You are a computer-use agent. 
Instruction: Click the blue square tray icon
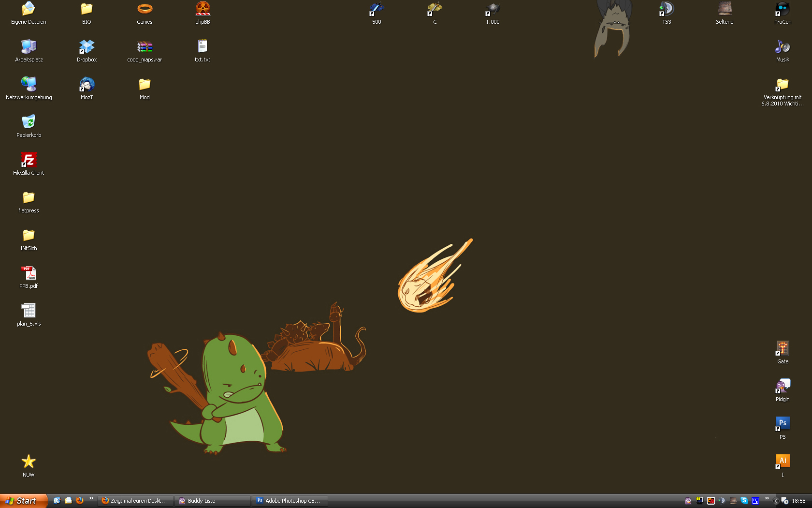click(x=755, y=501)
